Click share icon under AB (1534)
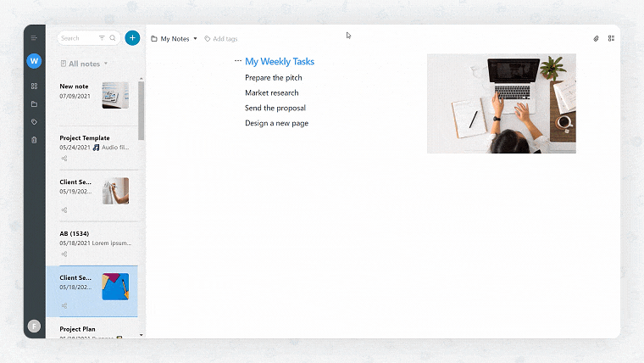 (64, 254)
